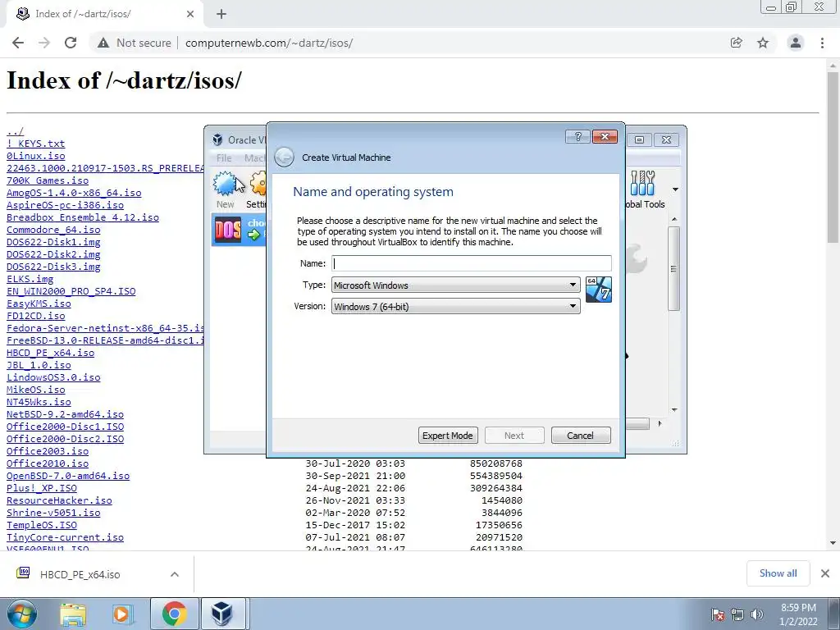Click the browser back arrow
Screen dimensions: 840x630
click(x=18, y=43)
